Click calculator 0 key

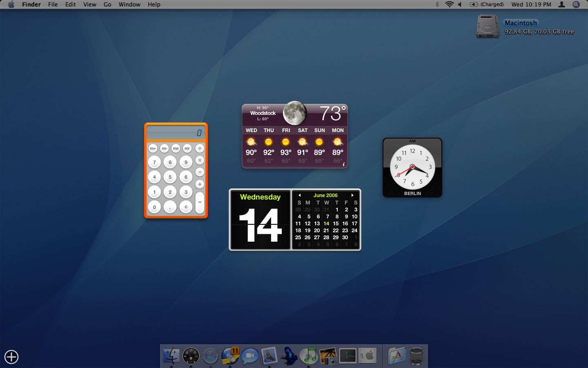(x=154, y=207)
